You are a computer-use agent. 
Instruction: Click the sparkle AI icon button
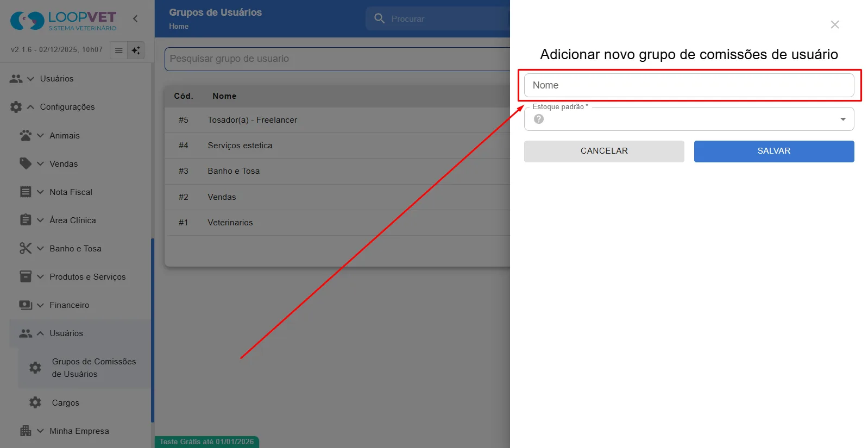[x=136, y=50]
